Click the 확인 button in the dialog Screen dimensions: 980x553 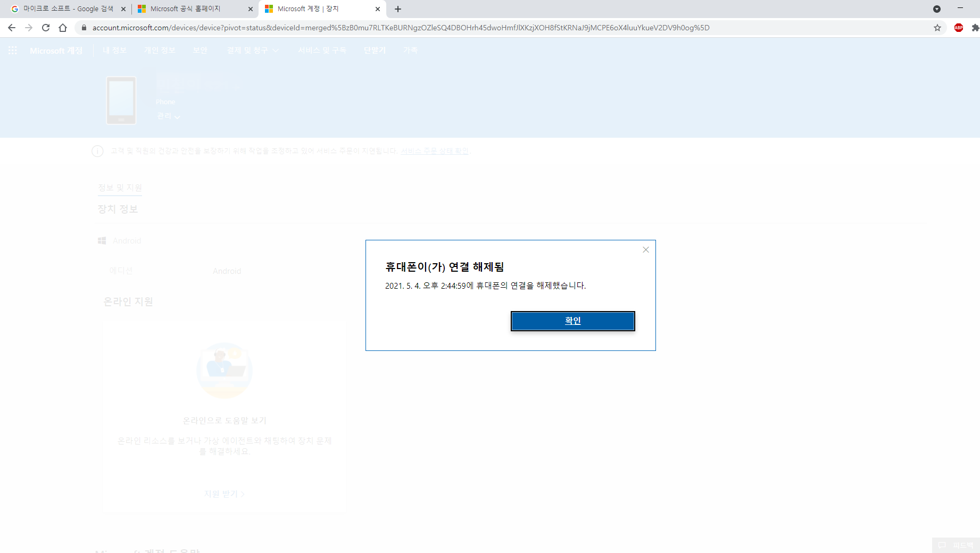click(572, 321)
